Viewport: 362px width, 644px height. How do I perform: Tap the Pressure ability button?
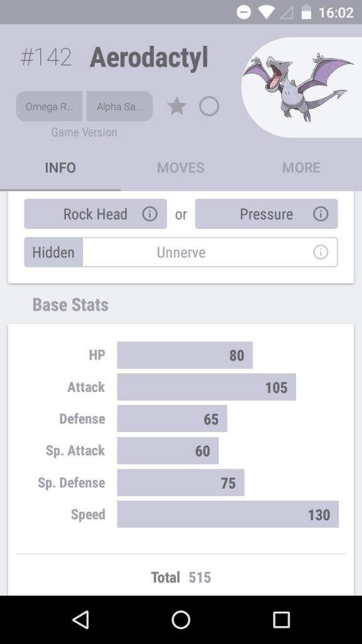click(x=266, y=214)
